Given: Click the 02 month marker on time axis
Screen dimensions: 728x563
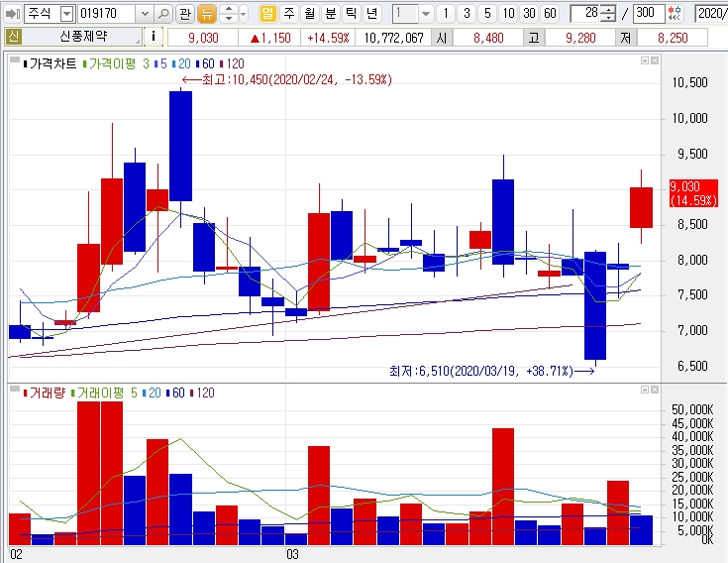Looking at the screenshot, I should [16, 554].
